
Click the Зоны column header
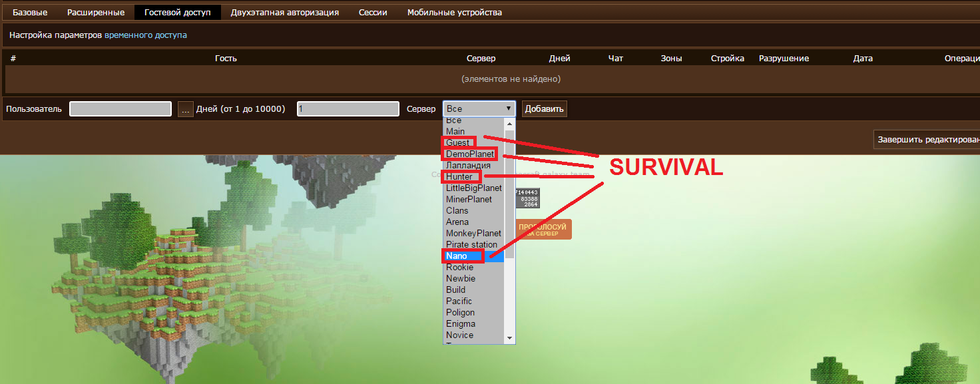pos(671,58)
